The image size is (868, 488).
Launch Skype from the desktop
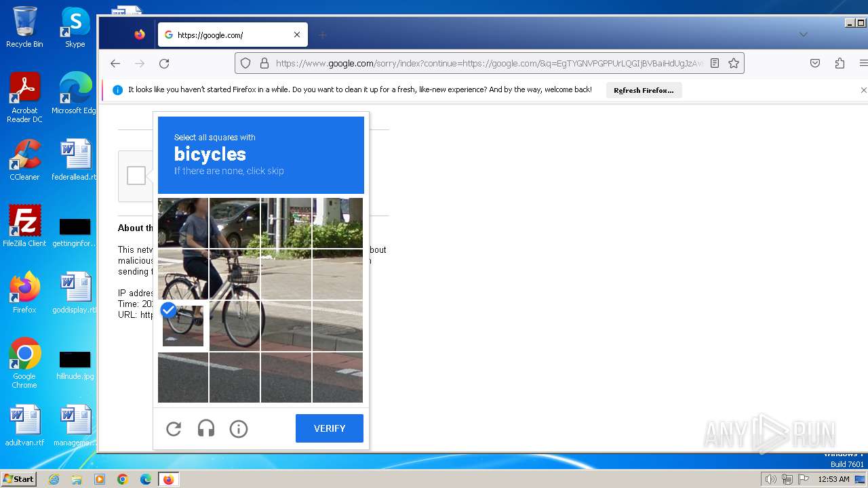pyautogui.click(x=75, y=27)
